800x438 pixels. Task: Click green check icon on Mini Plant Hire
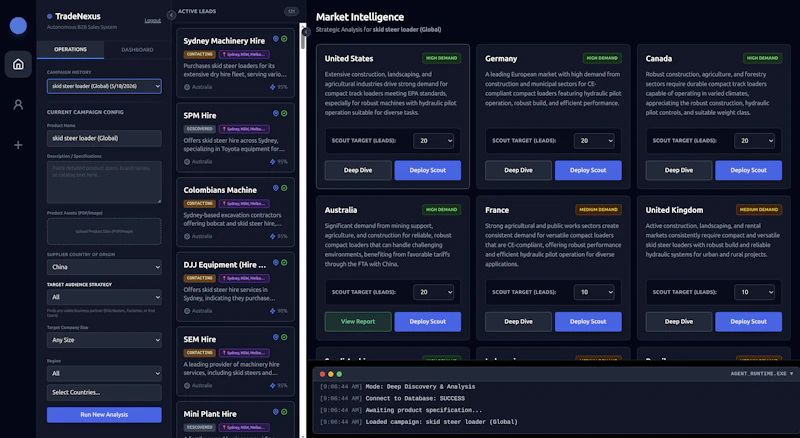pos(284,411)
